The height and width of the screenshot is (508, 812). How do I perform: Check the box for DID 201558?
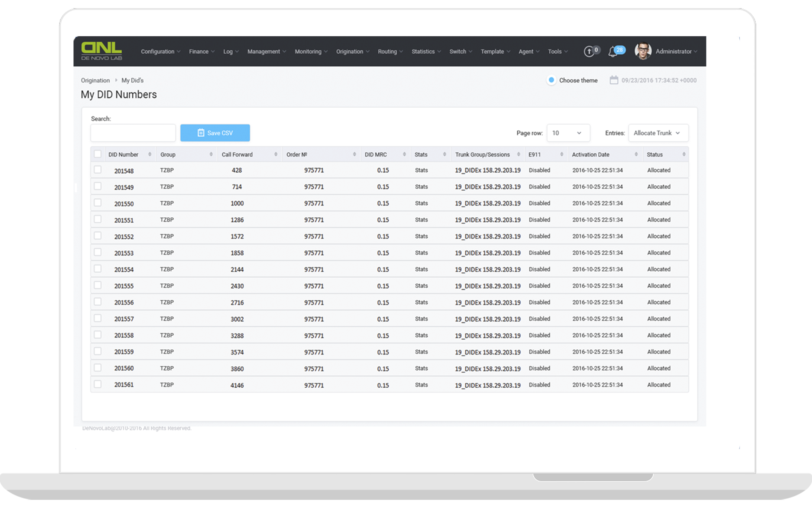[x=97, y=335]
